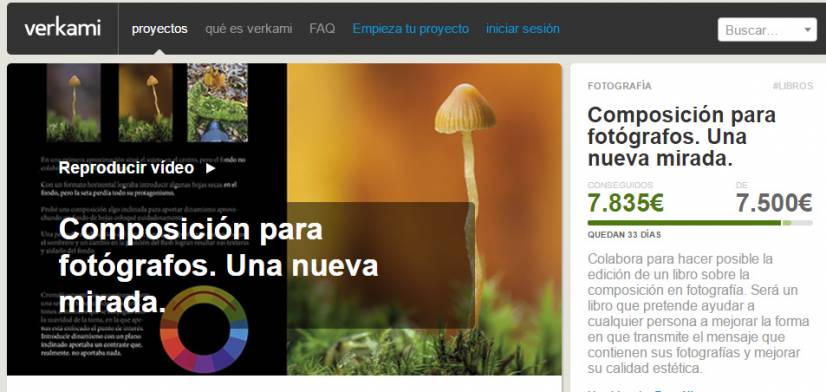
Task: Click the 7.500€ goal amount
Action: click(x=774, y=203)
